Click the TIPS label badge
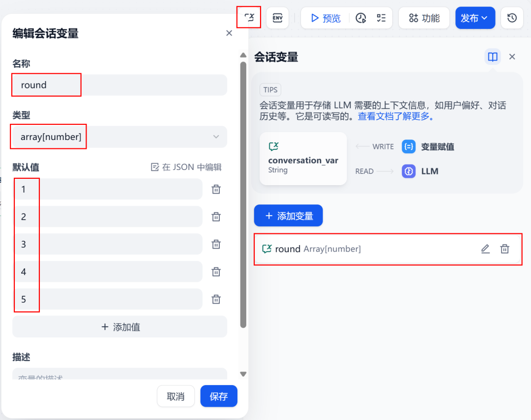The height and width of the screenshot is (420, 531). (x=270, y=90)
